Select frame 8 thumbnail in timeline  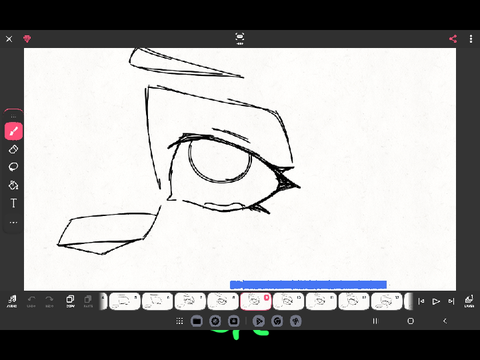pos(223,301)
